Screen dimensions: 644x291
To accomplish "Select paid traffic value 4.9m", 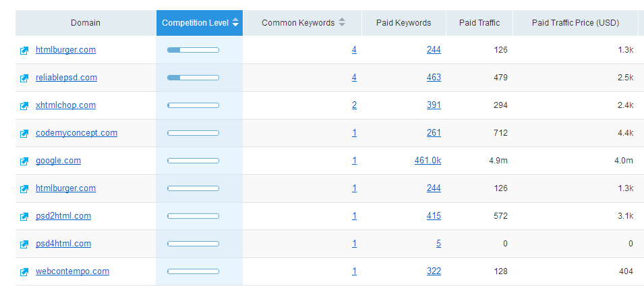I will point(498,160).
